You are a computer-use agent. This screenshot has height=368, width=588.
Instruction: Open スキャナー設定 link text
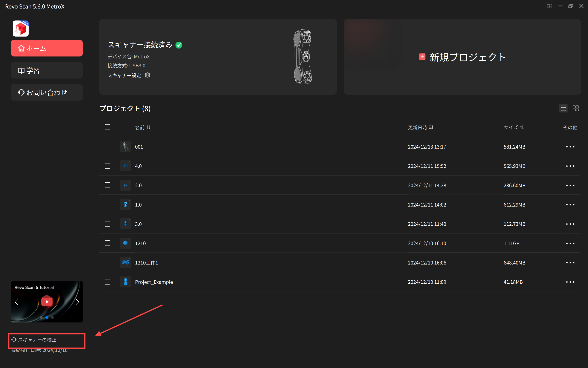124,75
